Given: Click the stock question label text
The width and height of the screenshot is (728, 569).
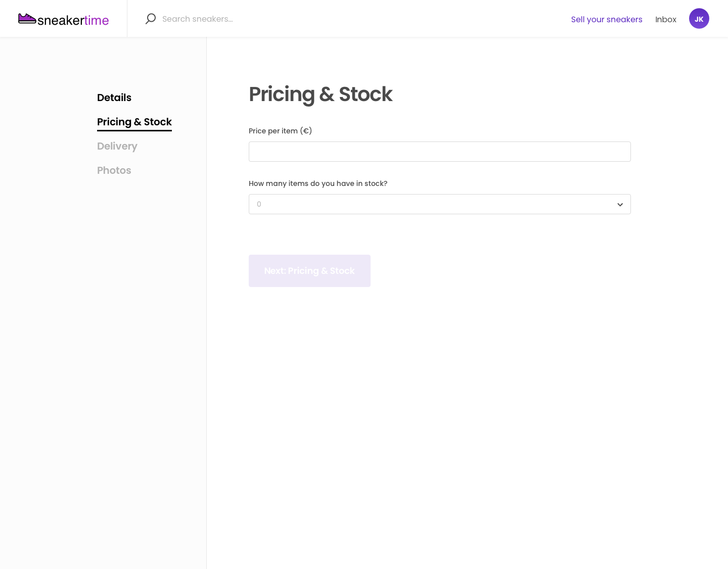Looking at the screenshot, I should point(317,183).
